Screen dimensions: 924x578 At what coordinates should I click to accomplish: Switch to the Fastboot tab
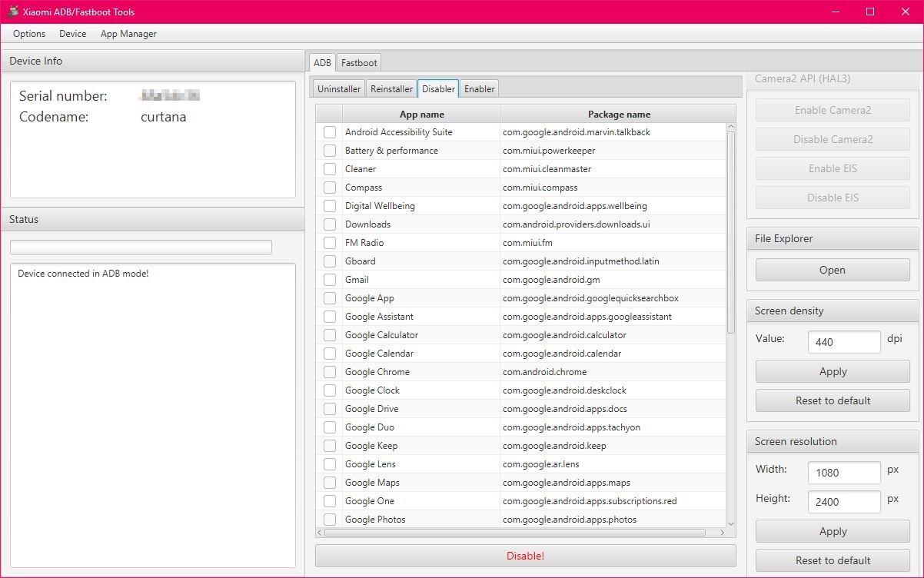coord(359,62)
